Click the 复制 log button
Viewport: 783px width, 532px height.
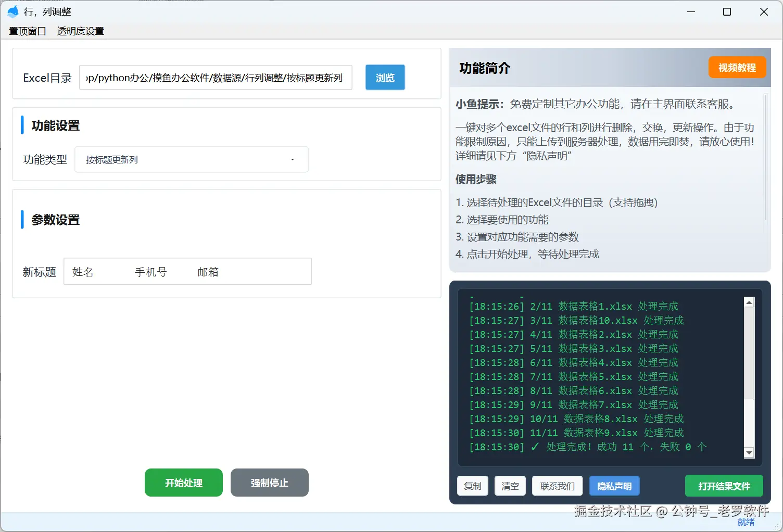473,486
